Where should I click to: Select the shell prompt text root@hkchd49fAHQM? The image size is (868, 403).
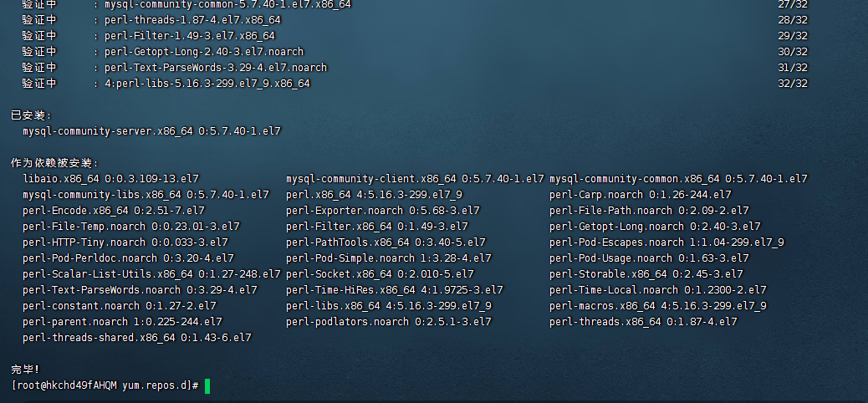point(66,385)
